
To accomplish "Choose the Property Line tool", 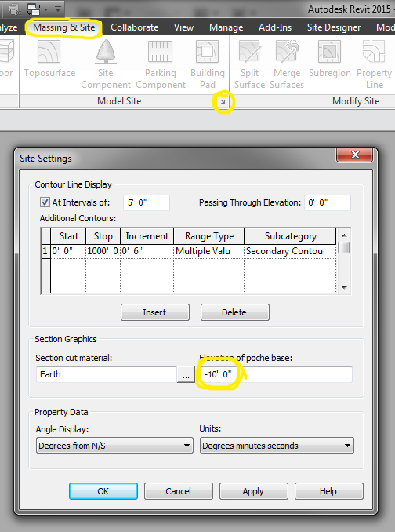I will point(374,64).
